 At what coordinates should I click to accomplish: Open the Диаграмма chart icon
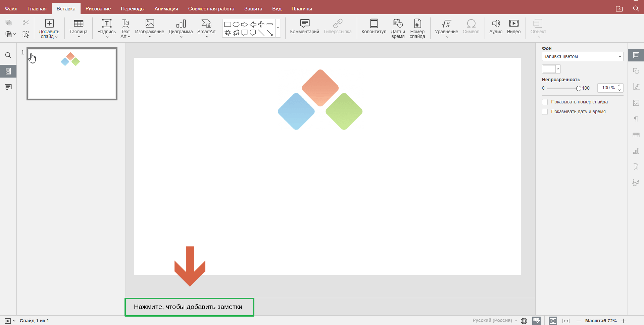181,24
